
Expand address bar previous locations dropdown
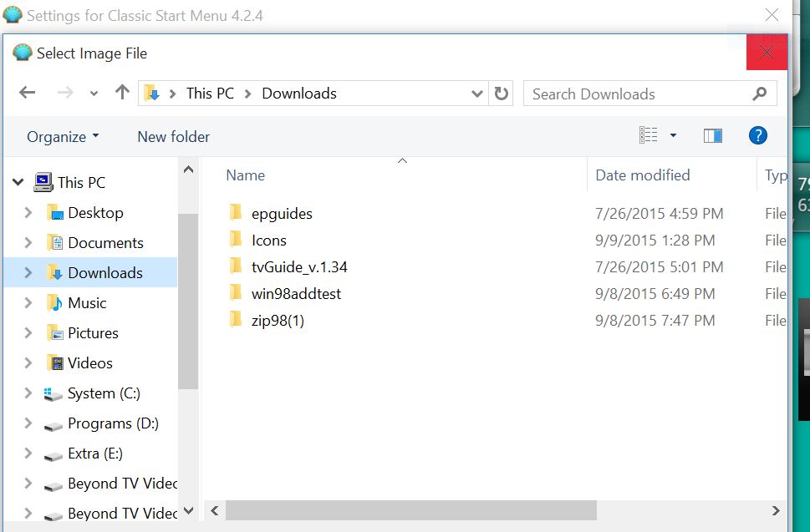click(x=477, y=94)
